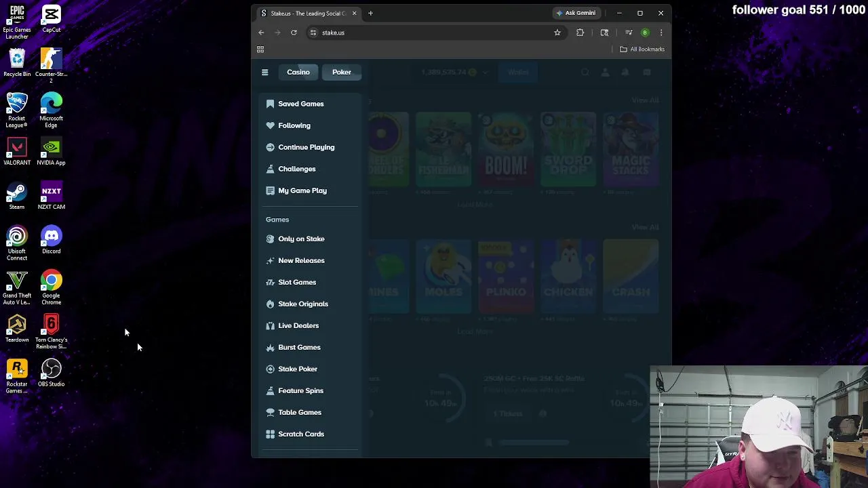868x488 pixels.
Task: Click the Games section heading
Action: pyautogui.click(x=277, y=220)
